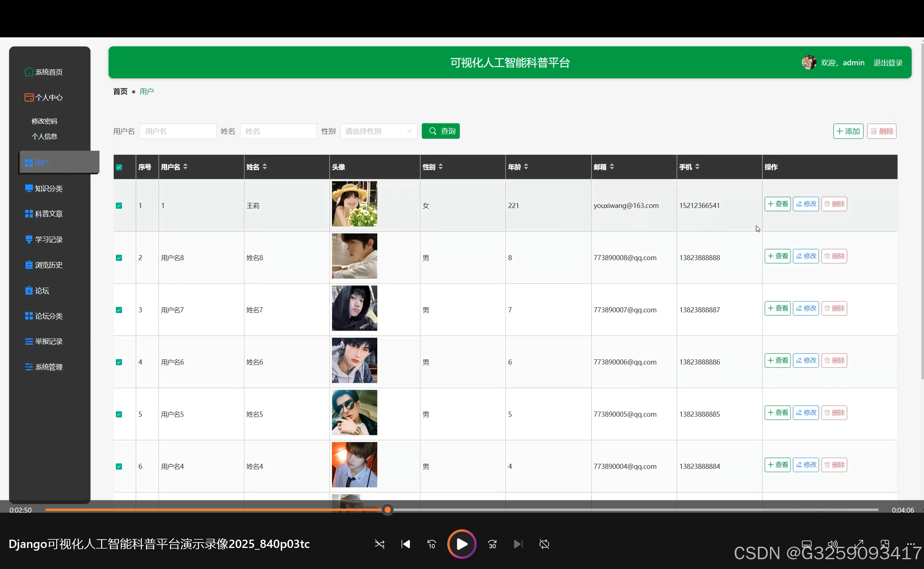This screenshot has width=924, height=569.
Task: Open the 请选择性别 dropdown
Action: pyautogui.click(x=379, y=131)
